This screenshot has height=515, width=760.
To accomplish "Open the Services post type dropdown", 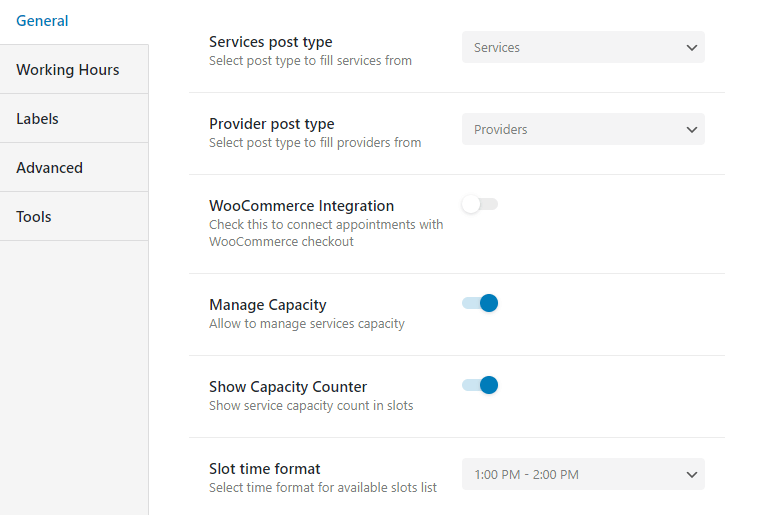I will 583,47.
